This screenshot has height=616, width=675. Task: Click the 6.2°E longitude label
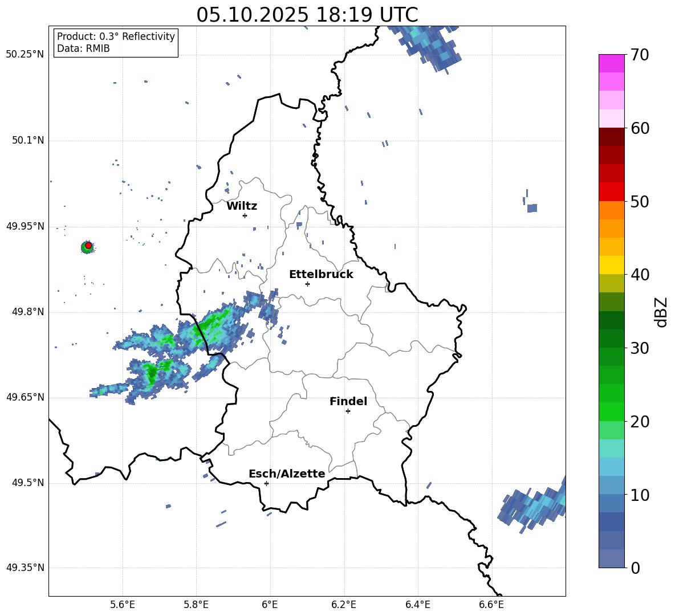click(x=344, y=605)
